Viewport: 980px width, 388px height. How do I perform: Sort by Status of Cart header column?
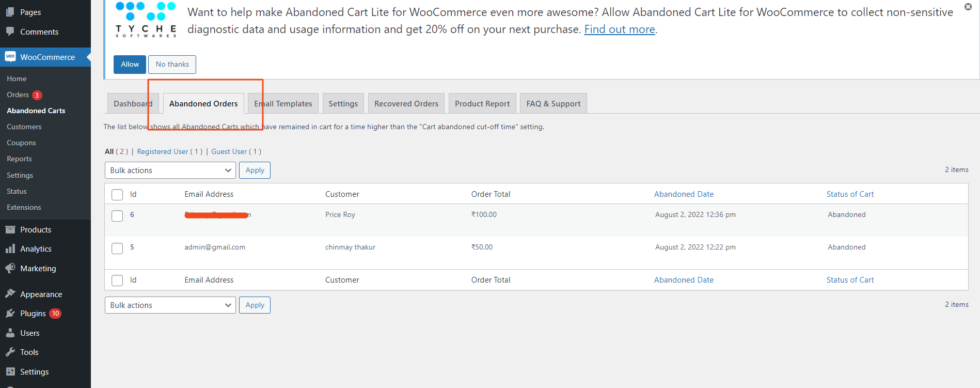[850, 194]
